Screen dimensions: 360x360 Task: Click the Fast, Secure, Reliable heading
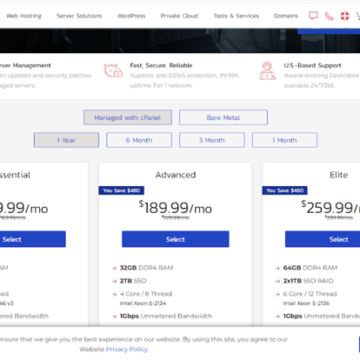point(161,65)
